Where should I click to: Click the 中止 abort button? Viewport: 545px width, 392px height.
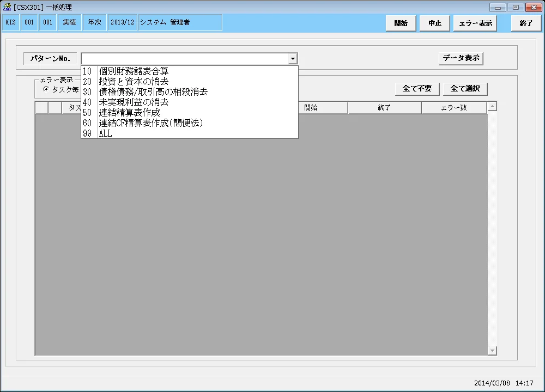[x=434, y=23]
